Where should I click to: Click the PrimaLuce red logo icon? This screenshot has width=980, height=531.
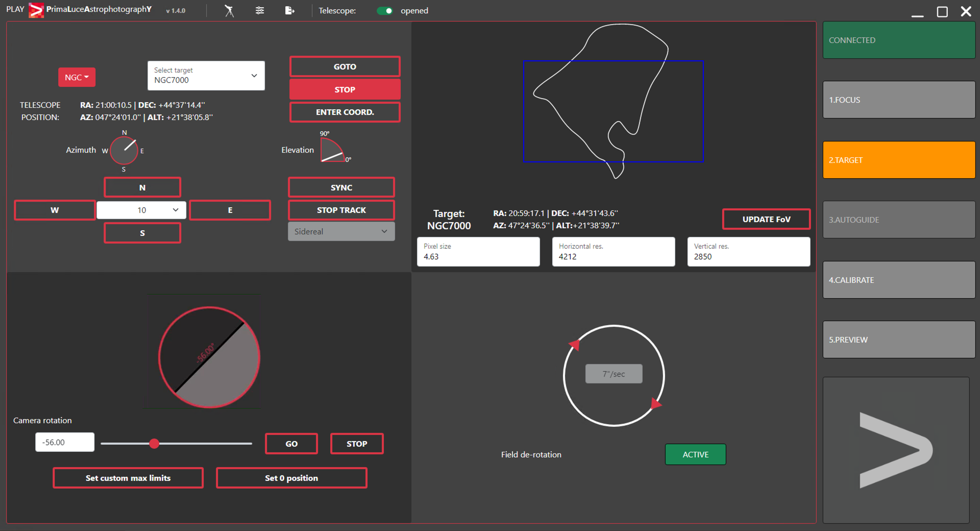tap(36, 10)
